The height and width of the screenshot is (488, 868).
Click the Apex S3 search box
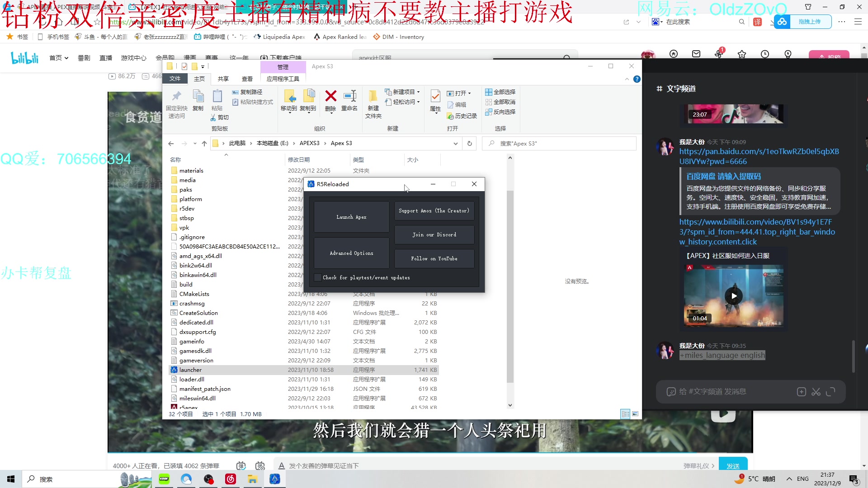tap(559, 144)
